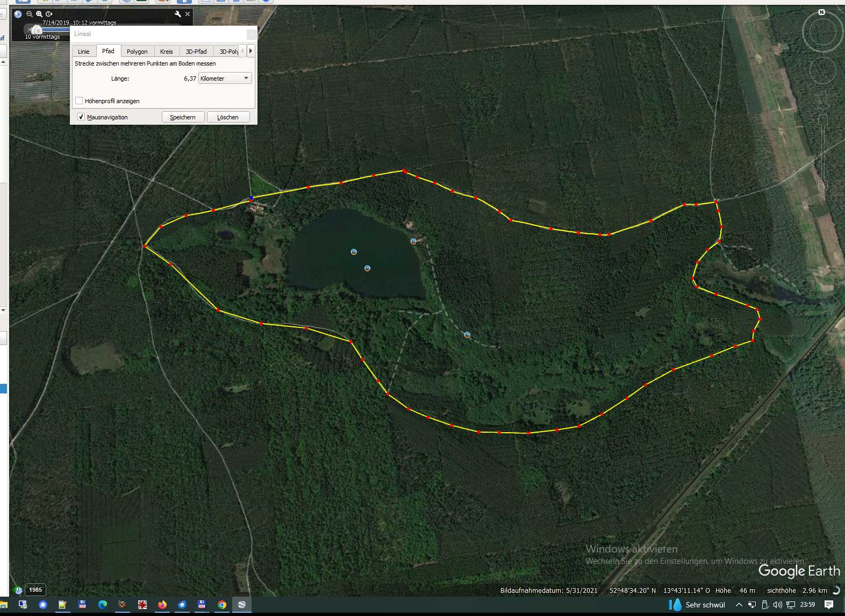This screenshot has height=616, width=845.
Task: Zoom in the historical imagery timeline
Action: click(x=39, y=14)
